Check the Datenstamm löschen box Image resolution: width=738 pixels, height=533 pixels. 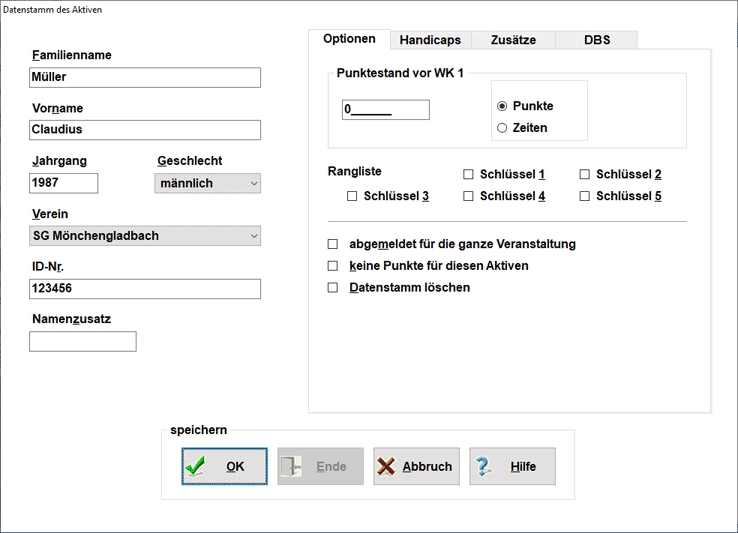point(333,288)
